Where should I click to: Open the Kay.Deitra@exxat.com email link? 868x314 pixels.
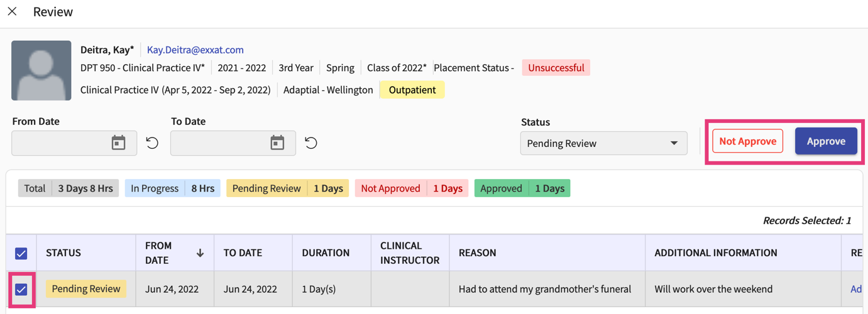click(195, 50)
